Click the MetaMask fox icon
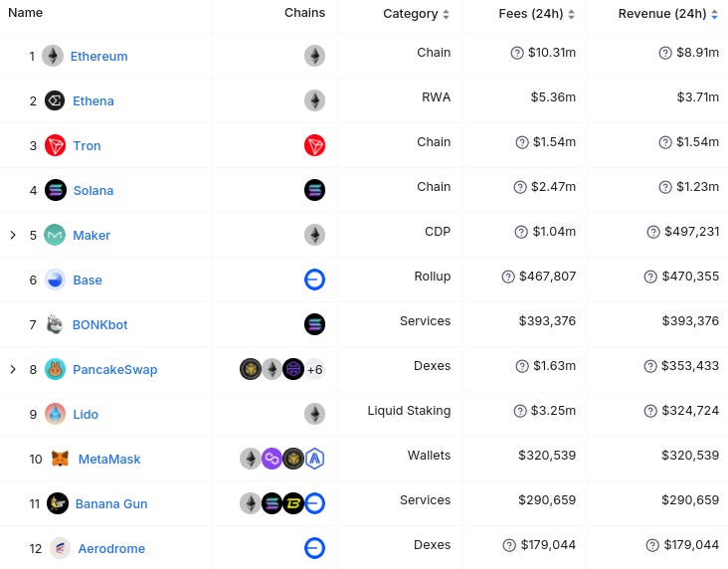The image size is (728, 569). (x=60, y=459)
